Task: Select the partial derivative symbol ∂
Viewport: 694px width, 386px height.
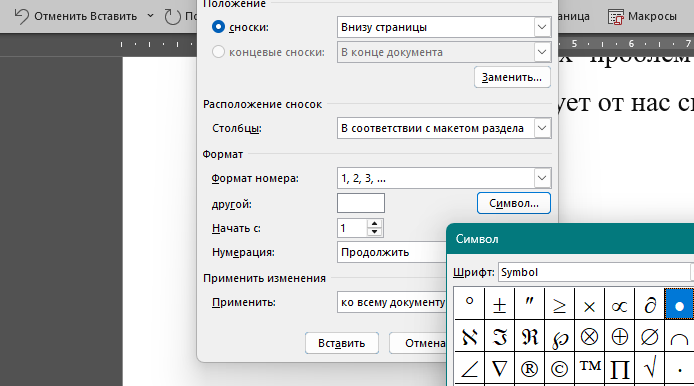Action: pos(650,303)
